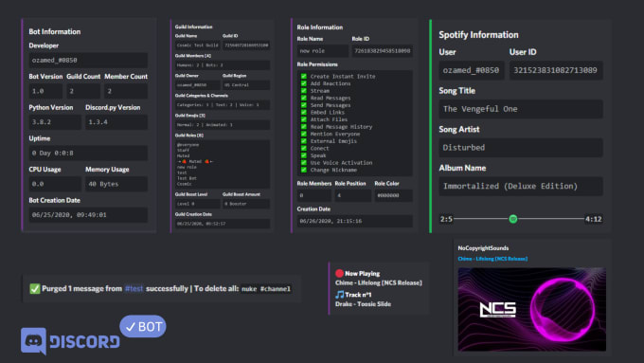Click the blue music note Track icon
644x363 pixels.
click(339, 295)
